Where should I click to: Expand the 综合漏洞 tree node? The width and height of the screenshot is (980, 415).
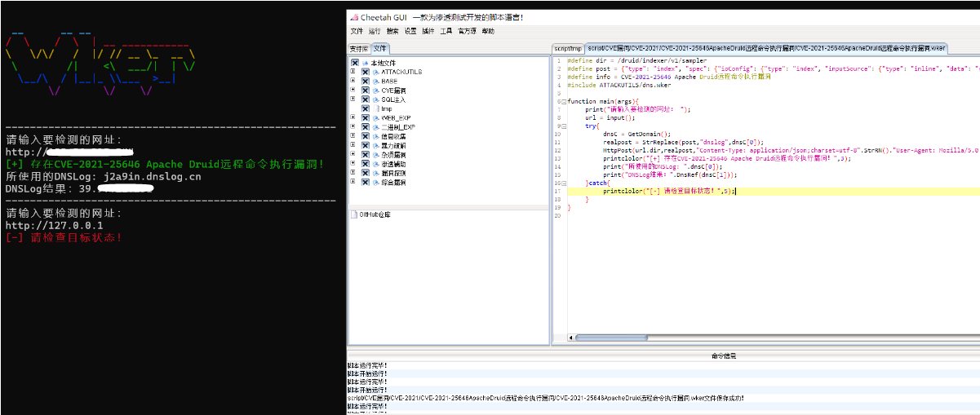point(353,182)
